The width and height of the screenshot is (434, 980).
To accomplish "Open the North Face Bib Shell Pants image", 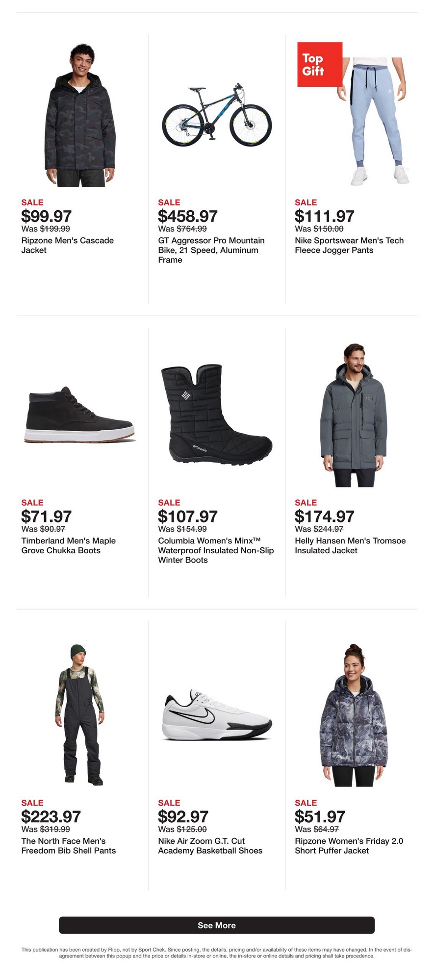I will coord(80,715).
